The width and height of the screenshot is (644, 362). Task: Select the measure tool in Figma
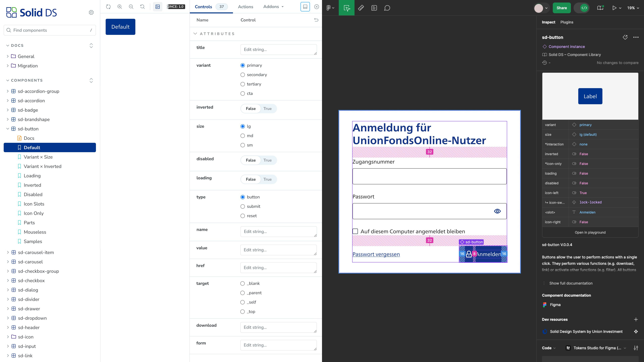click(x=361, y=8)
